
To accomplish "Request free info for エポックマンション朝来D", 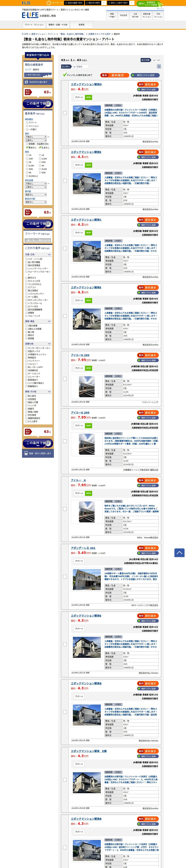I will [x=148, y=84].
